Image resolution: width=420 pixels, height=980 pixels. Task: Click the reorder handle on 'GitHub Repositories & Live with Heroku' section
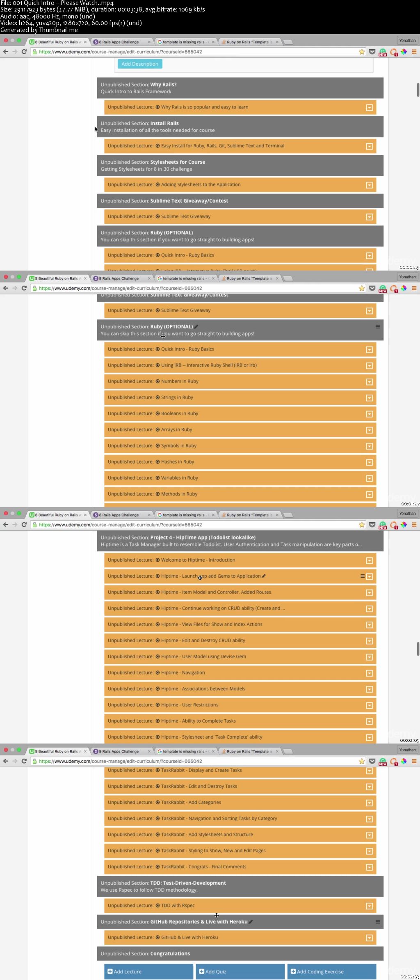378,922
